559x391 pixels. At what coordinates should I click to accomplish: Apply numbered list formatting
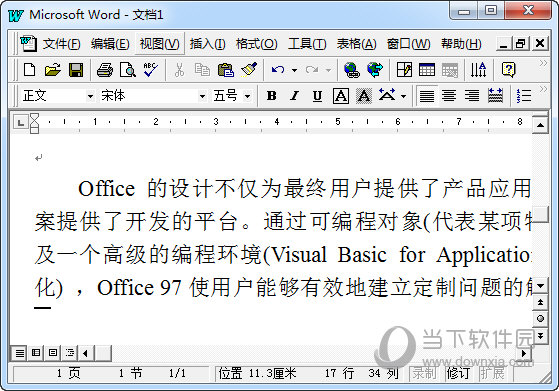524,96
